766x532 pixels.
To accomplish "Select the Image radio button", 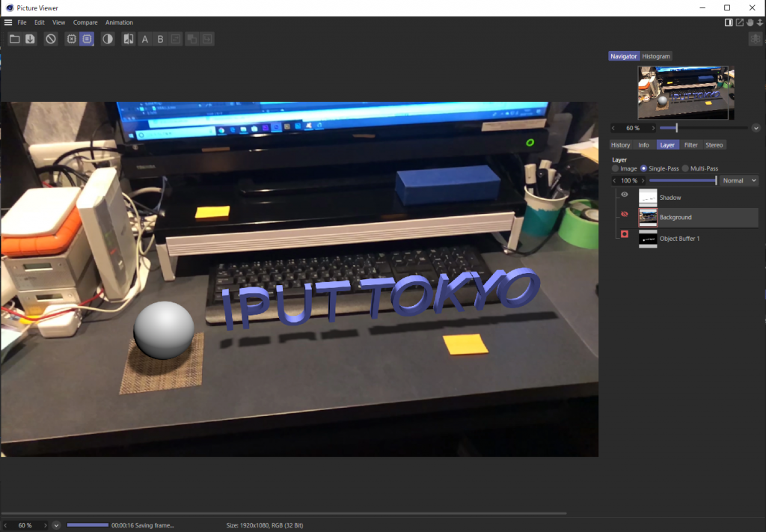I will pyautogui.click(x=616, y=168).
